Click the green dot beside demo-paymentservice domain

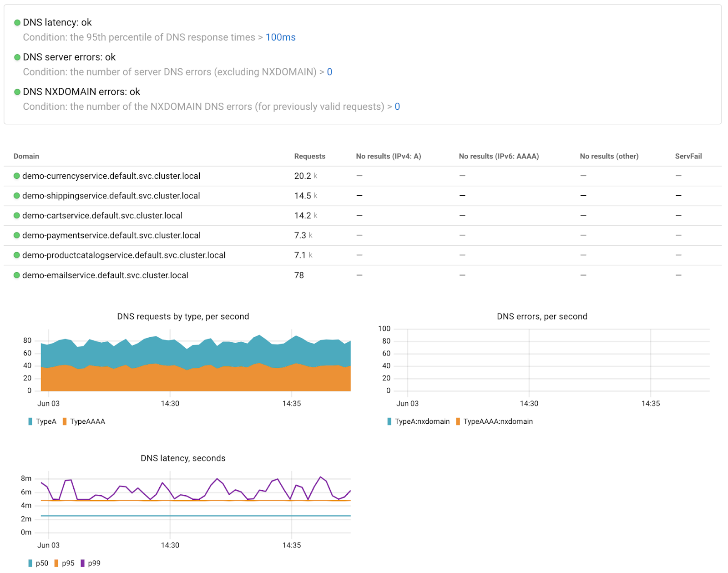(16, 235)
